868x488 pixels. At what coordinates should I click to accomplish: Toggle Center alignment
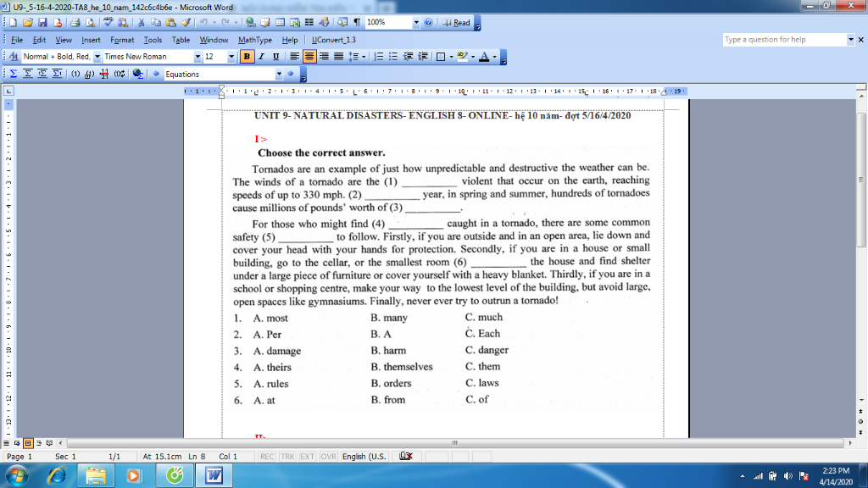309,57
